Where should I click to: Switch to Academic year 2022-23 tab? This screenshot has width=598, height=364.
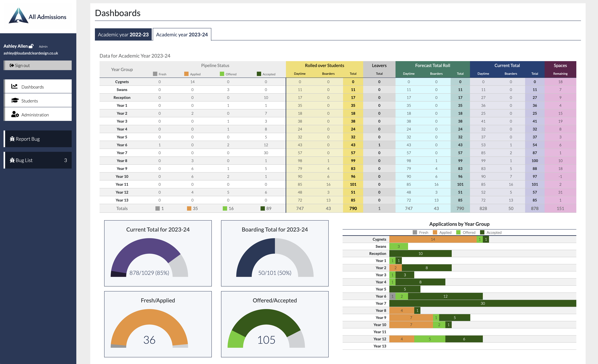tap(123, 35)
